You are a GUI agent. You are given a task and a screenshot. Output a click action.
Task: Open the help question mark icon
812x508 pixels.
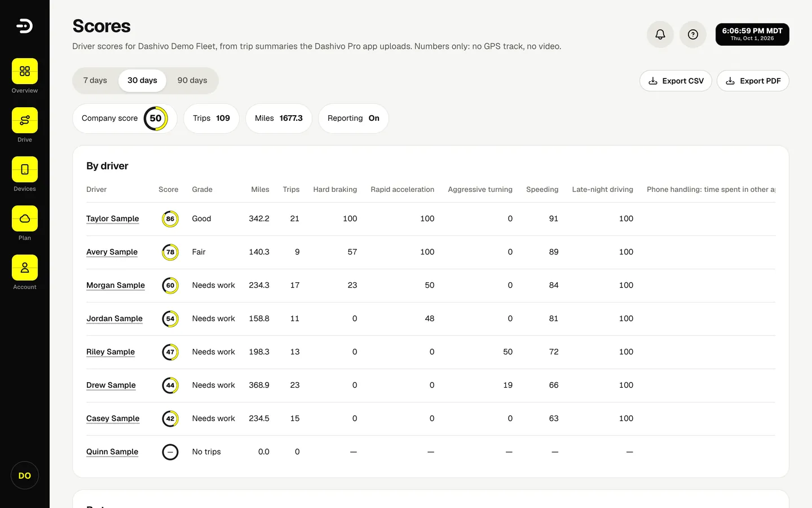pyautogui.click(x=692, y=34)
